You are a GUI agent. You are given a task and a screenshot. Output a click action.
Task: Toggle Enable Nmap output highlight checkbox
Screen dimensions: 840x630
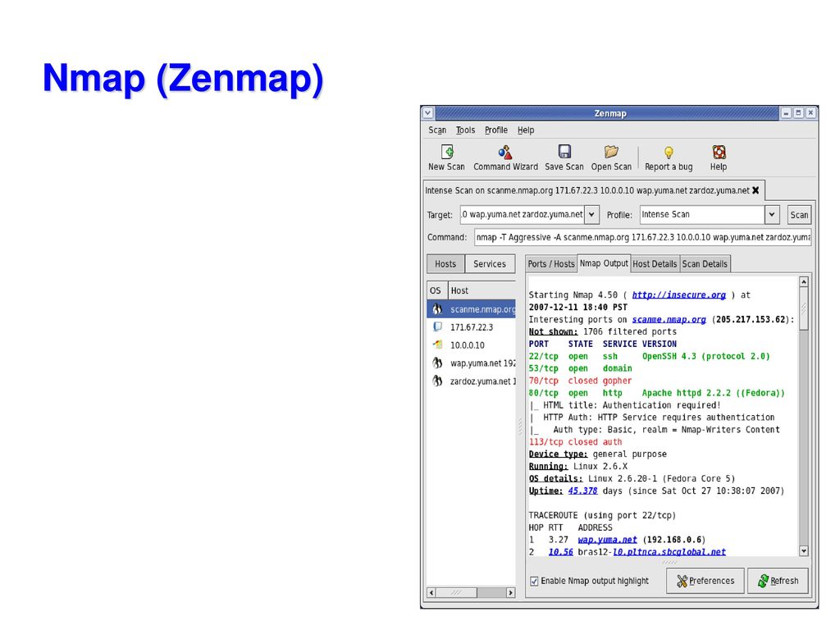[x=534, y=581]
